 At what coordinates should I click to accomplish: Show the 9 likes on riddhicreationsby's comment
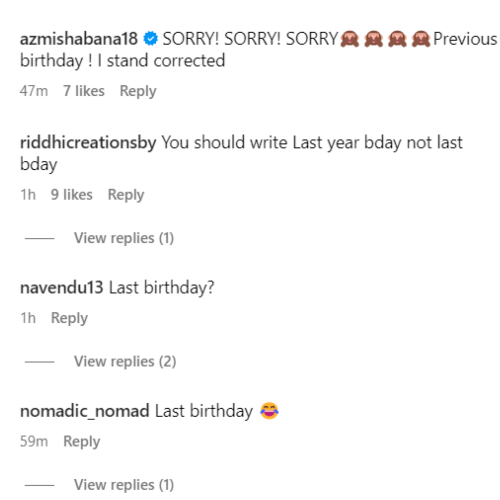(x=72, y=194)
